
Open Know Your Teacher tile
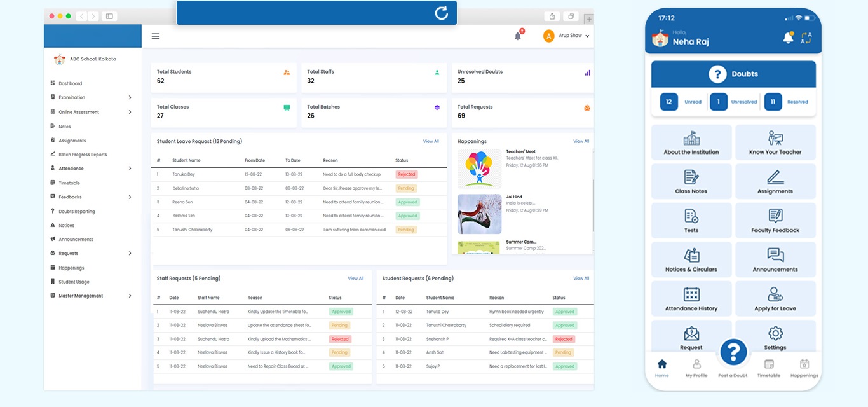[x=775, y=142]
